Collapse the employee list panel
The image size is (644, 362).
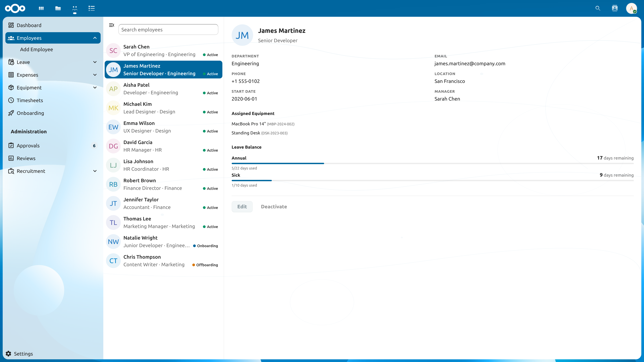click(111, 25)
